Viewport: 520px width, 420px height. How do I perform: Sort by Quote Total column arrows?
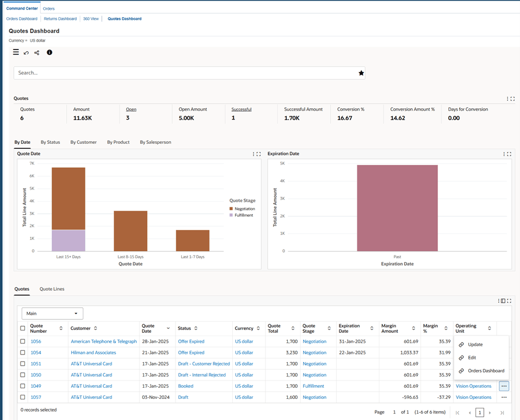point(293,328)
